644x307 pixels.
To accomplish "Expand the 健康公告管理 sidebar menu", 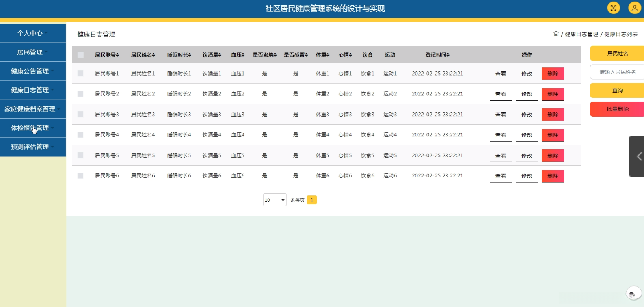I will (33, 71).
